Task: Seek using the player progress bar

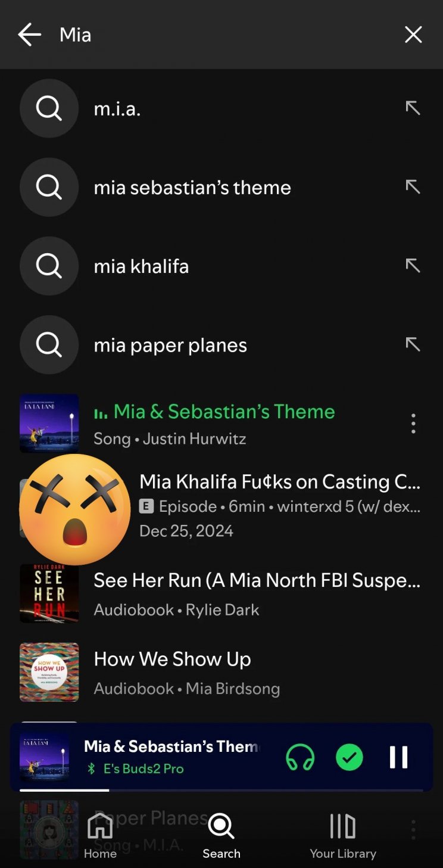Action: 221,790
